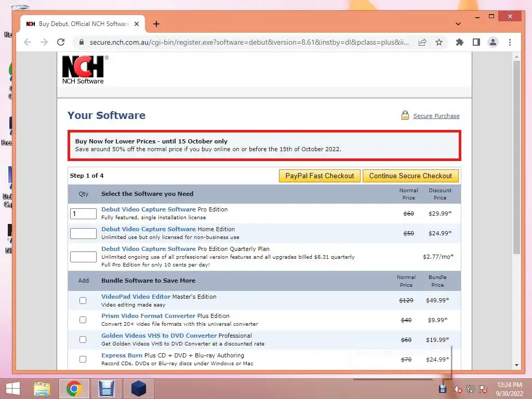Open Debut Video Capture Home Edition link

(x=149, y=229)
